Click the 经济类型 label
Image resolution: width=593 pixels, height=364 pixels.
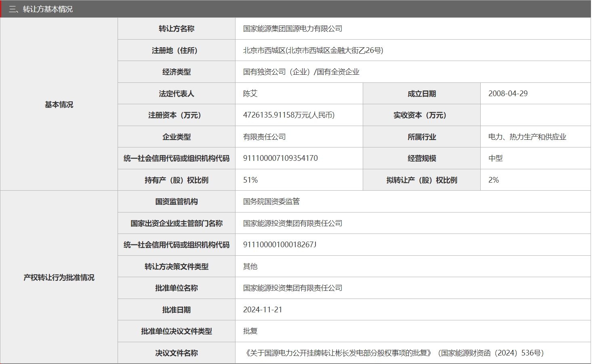(177, 72)
